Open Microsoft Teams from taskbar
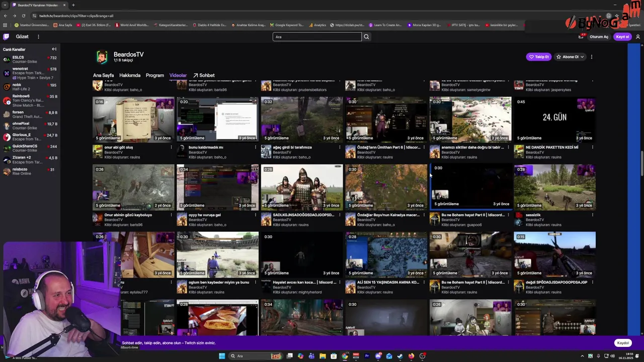This screenshot has height=362, width=644. [x=311, y=356]
